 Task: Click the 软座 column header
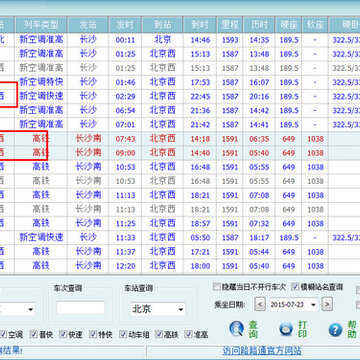point(315,24)
